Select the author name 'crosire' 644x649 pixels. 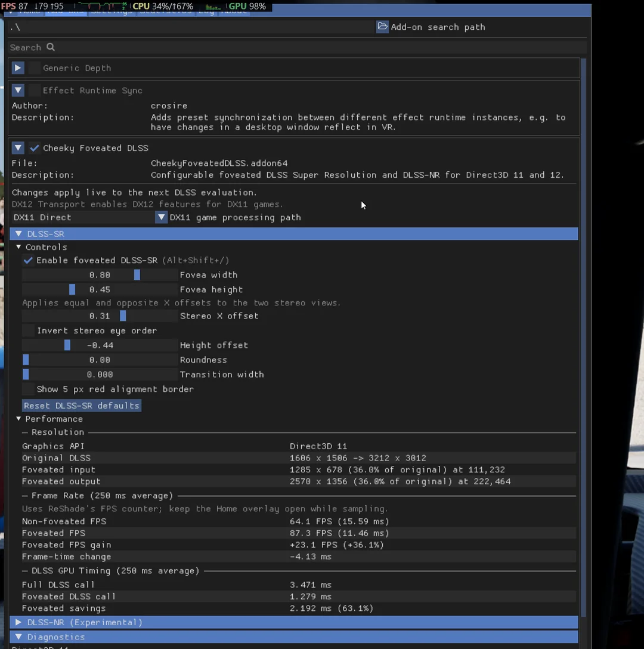(169, 106)
